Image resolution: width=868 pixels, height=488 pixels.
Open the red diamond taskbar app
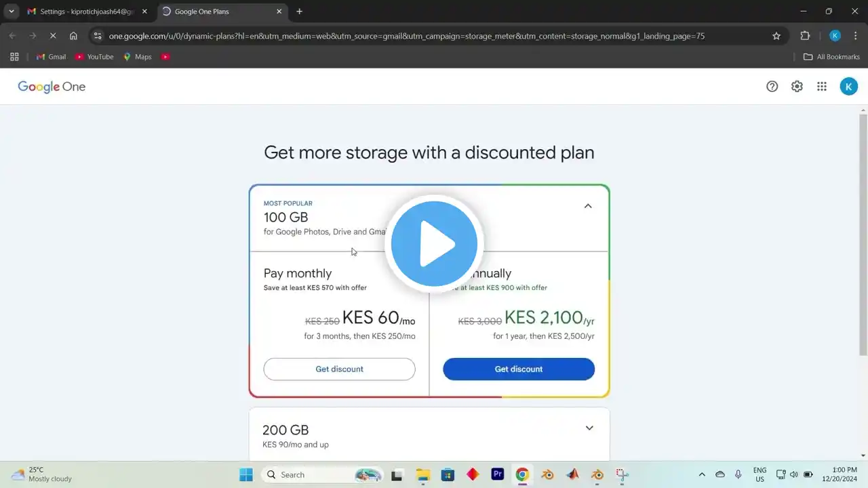pyautogui.click(x=473, y=474)
